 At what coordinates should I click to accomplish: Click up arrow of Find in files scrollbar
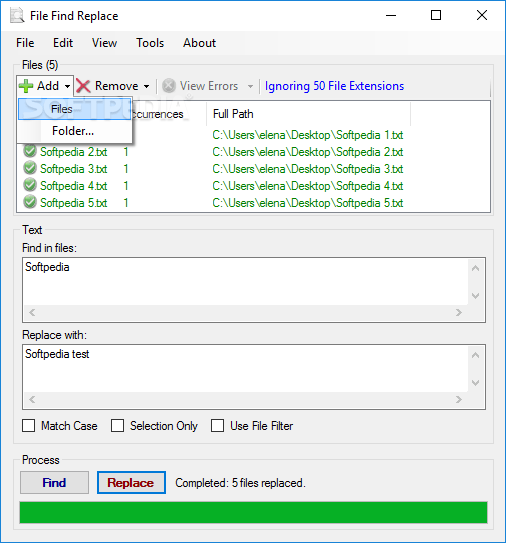(x=476, y=268)
